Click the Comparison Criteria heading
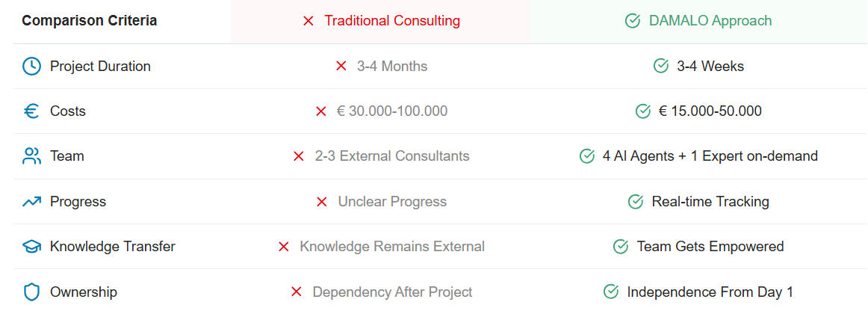Image resolution: width=868 pixels, height=317 pixels. 90,21
